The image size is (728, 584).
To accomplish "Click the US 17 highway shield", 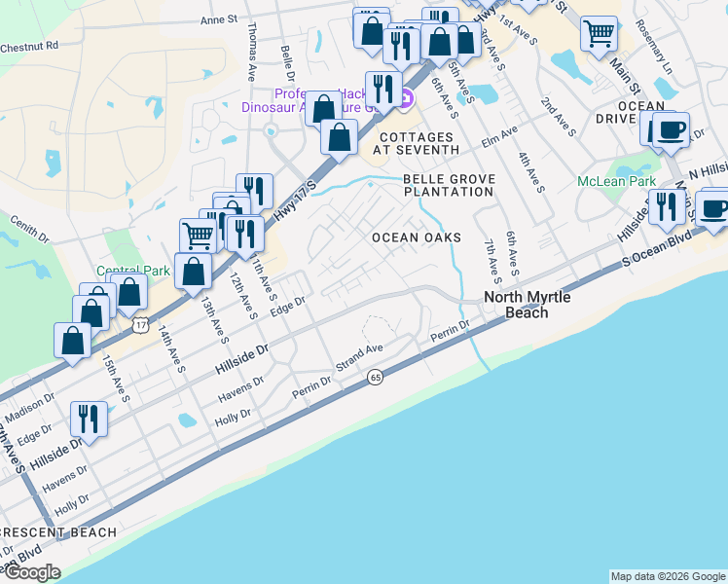I will click(141, 325).
